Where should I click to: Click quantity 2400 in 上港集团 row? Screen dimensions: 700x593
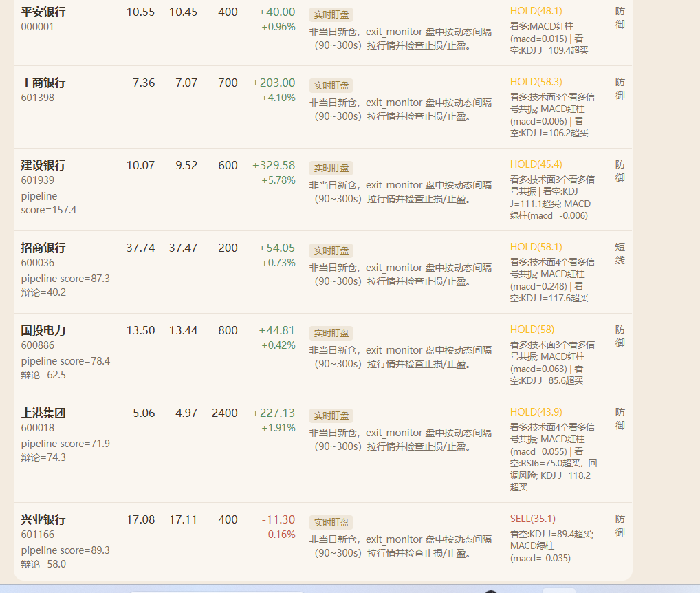(x=225, y=413)
